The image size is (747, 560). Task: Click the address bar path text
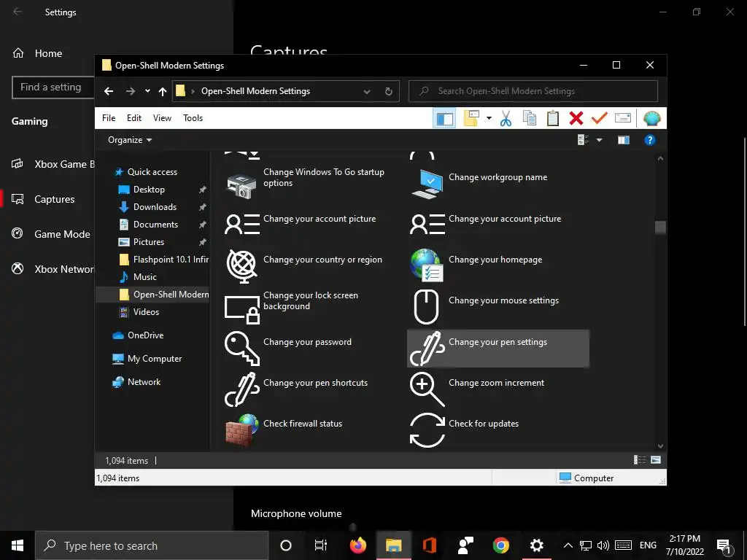pos(255,91)
